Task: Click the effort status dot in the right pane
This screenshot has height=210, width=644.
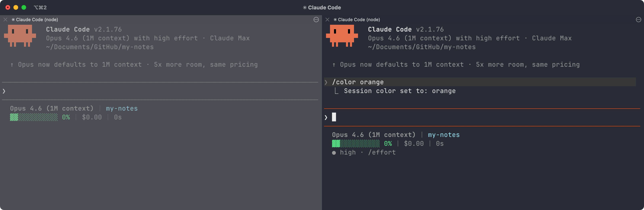Action: (x=334, y=153)
